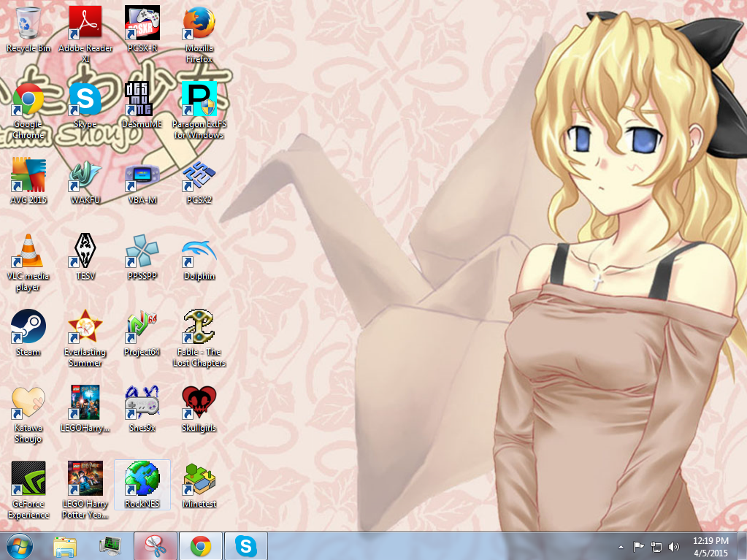Select the PCSX2 emulator shortcut

pos(199,181)
